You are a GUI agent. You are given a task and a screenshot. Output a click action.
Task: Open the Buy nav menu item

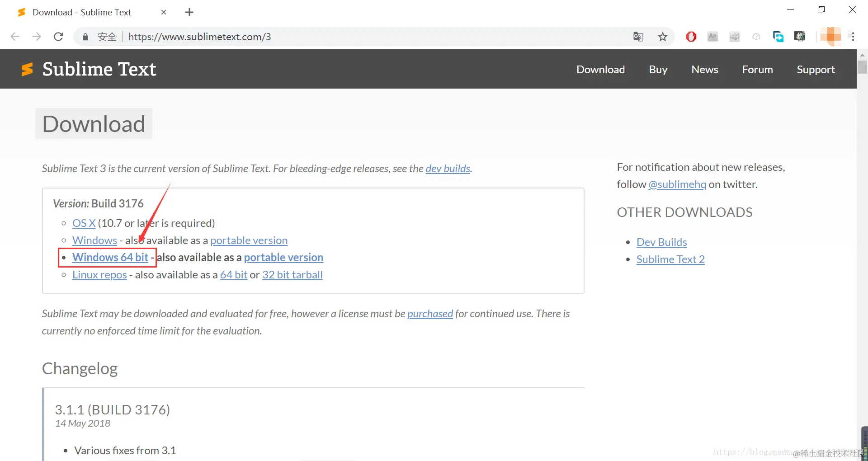click(658, 70)
